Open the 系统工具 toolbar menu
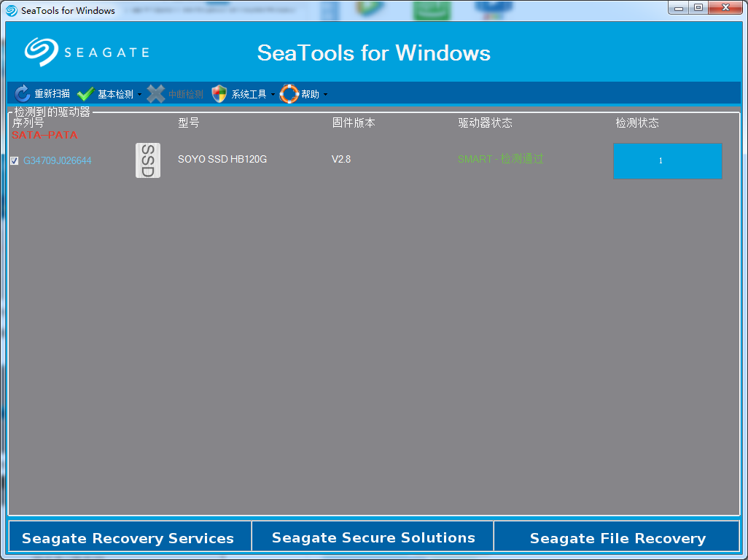The height and width of the screenshot is (560, 748). pos(248,93)
